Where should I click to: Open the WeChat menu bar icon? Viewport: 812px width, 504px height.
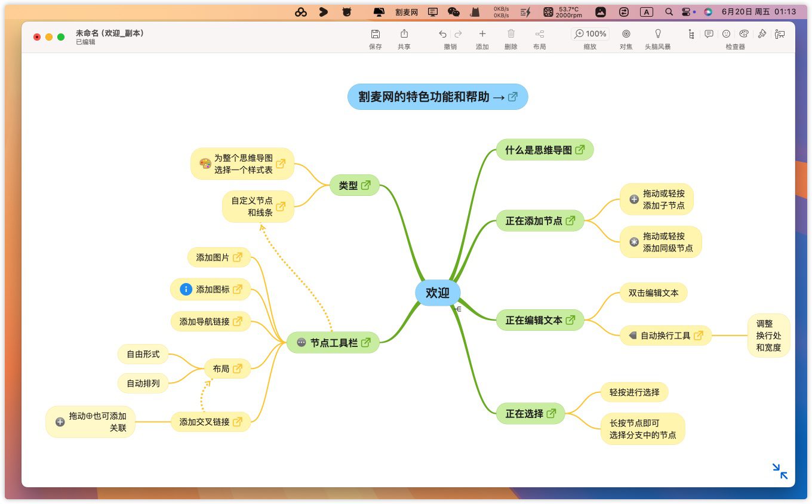coord(454,12)
